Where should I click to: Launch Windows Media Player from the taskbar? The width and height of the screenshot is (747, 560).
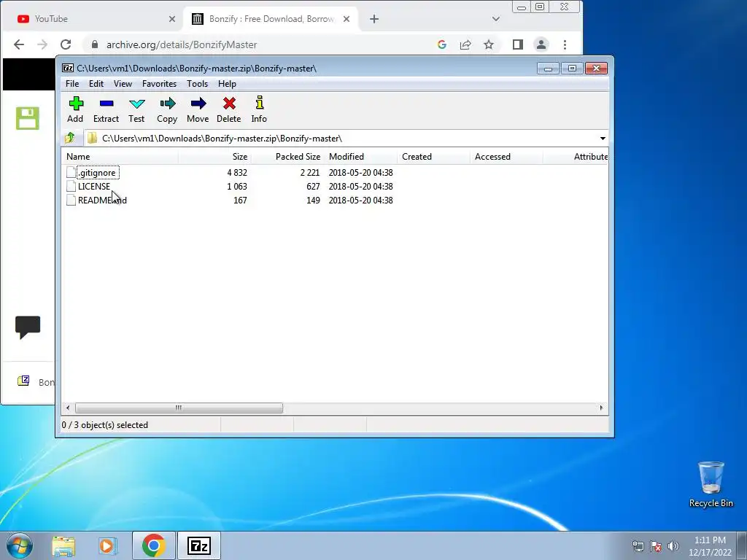(108, 545)
